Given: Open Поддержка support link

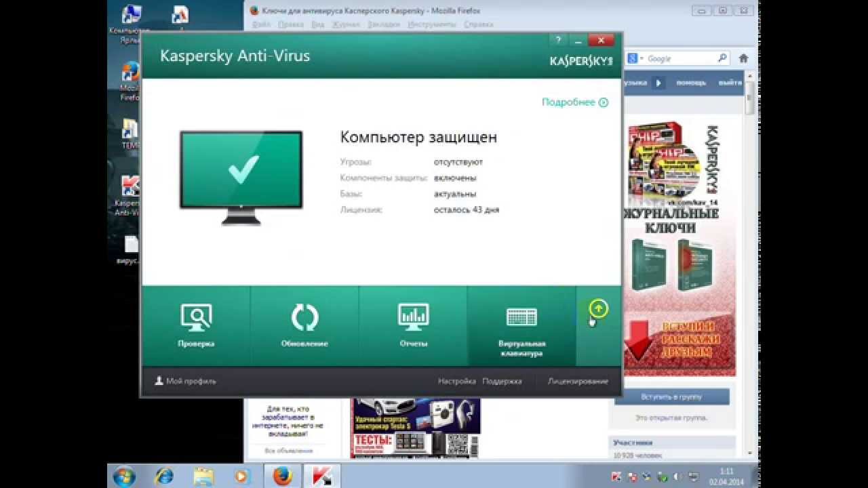Looking at the screenshot, I should click(502, 381).
